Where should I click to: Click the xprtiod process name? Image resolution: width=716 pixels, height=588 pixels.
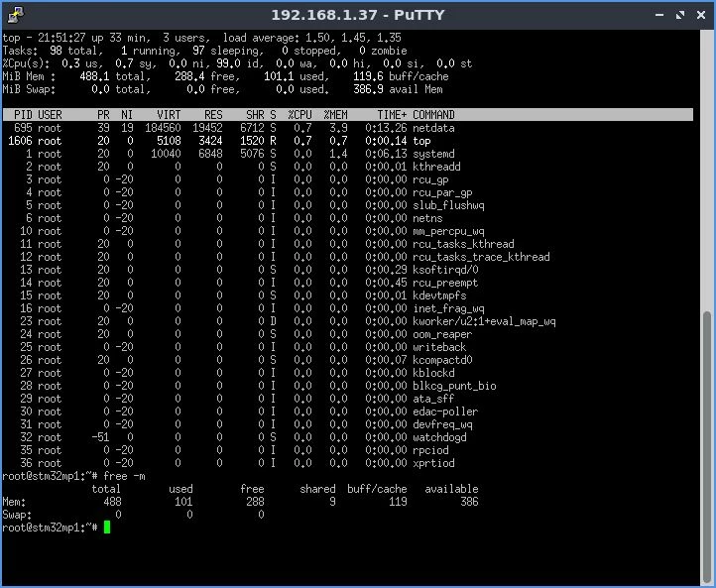point(433,463)
